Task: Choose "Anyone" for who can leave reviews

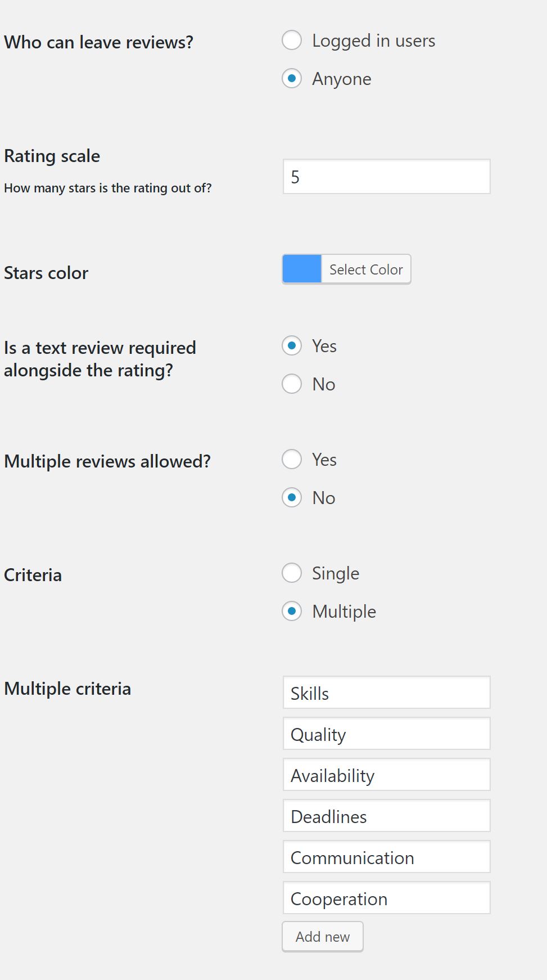Action: click(x=292, y=78)
